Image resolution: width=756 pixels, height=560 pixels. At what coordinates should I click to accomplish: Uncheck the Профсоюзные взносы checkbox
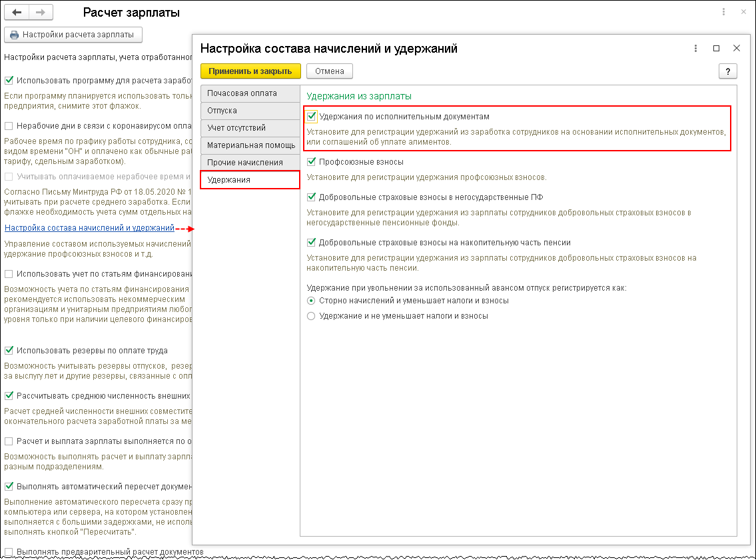(312, 162)
